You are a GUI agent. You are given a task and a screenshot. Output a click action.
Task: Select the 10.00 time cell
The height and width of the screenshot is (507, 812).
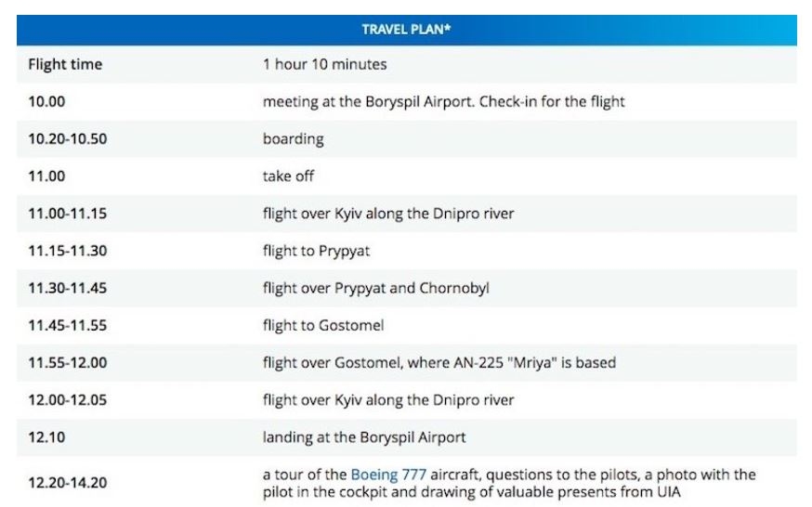pos(46,101)
